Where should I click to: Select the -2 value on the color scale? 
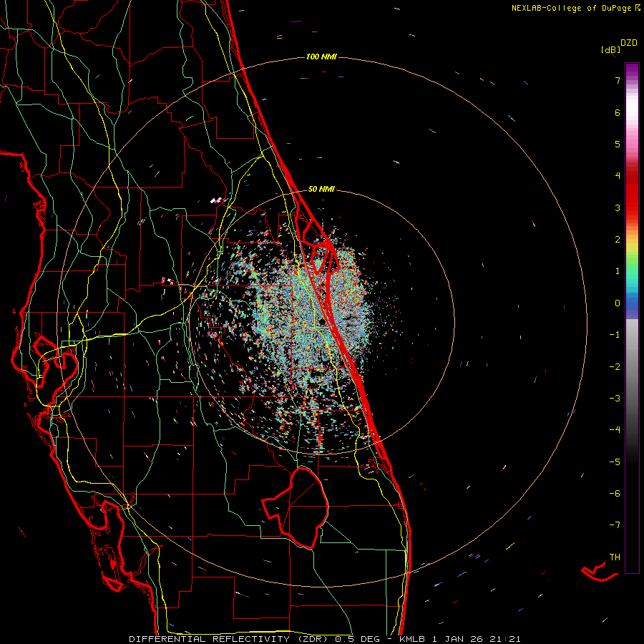tap(615, 367)
